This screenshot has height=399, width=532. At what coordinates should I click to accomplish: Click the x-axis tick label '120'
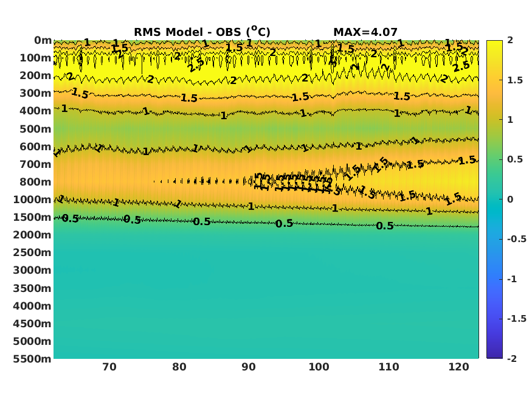pos(458,367)
